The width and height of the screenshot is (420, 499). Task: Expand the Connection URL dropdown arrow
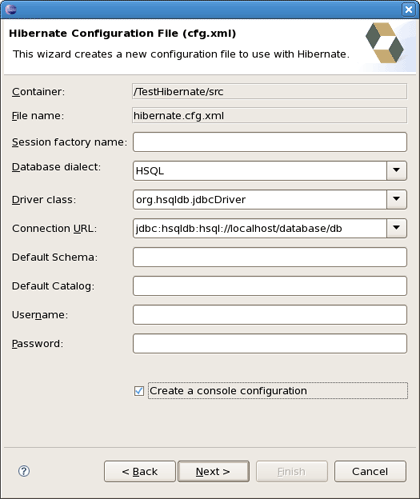point(396,228)
